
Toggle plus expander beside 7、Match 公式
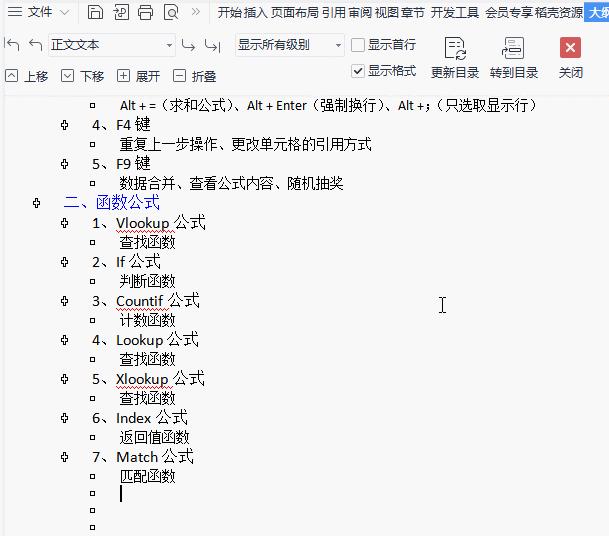tap(64, 457)
